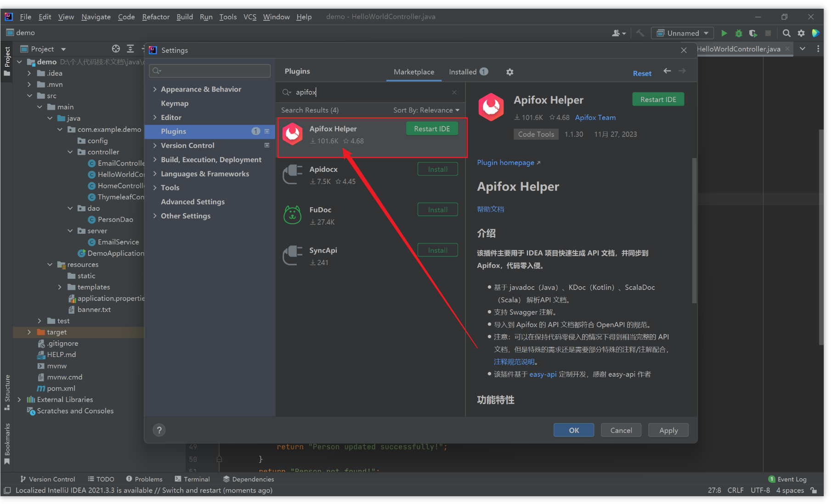This screenshot has width=832, height=504.
Task: Open Search Everywhere with the magnifier icon
Action: 786,33
